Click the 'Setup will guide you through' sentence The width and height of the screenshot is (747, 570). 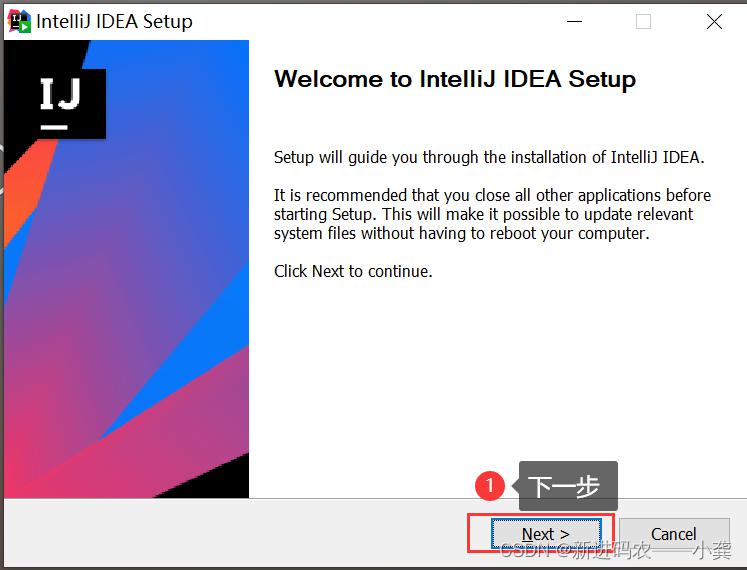click(x=489, y=157)
